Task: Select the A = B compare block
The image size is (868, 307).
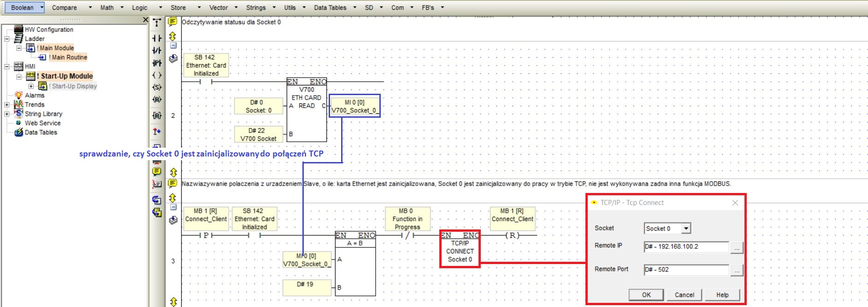Action: [x=355, y=264]
